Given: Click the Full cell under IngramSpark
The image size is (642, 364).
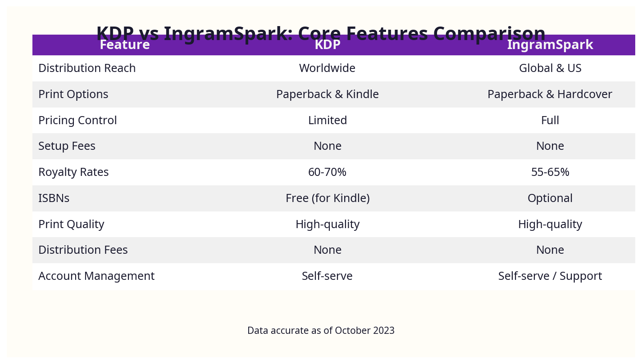Looking at the screenshot, I should [x=550, y=120].
